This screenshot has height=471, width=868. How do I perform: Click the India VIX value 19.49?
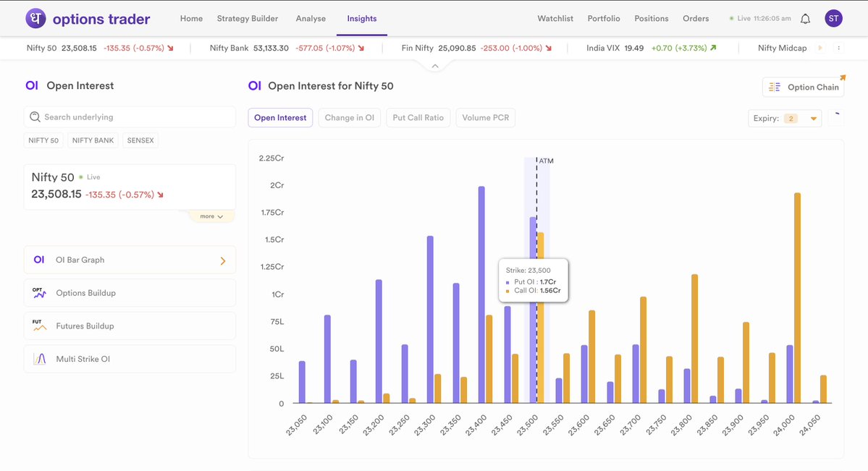634,48
